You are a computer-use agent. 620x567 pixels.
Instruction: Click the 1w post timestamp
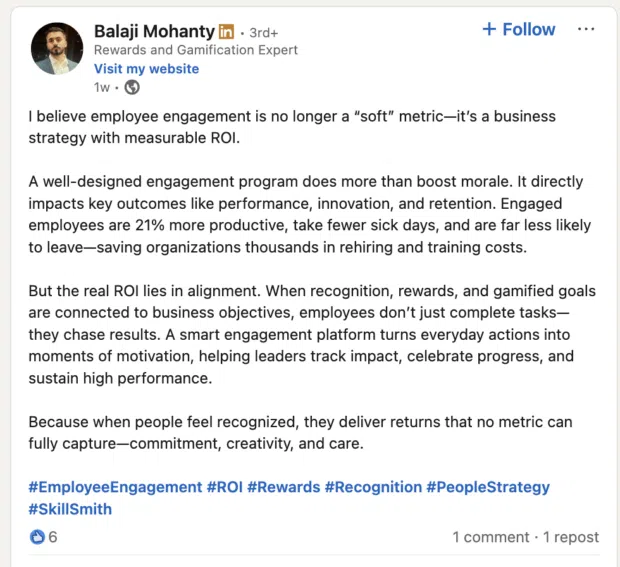click(x=101, y=88)
